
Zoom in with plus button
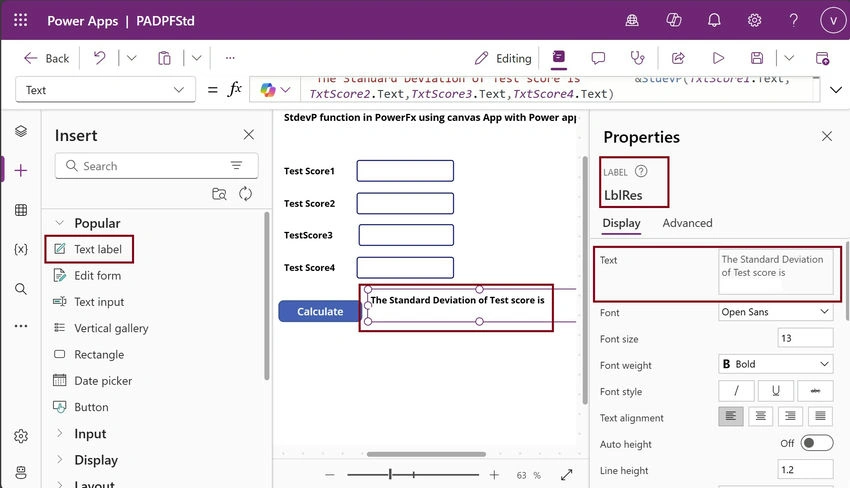coord(494,475)
